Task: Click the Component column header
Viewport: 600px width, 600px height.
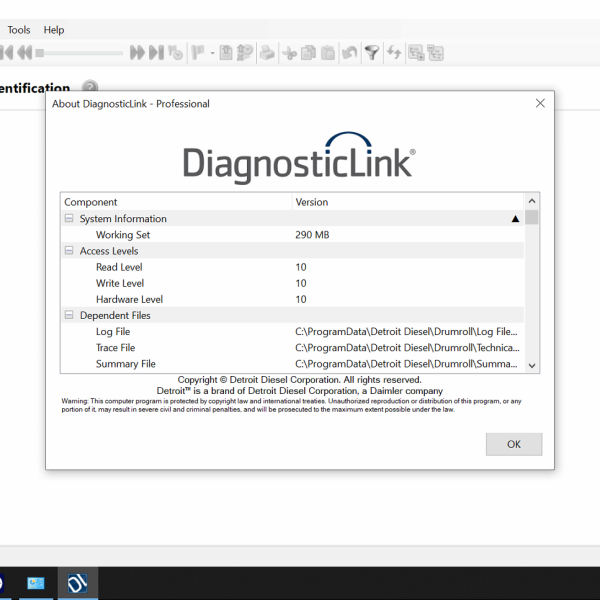Action: point(176,202)
